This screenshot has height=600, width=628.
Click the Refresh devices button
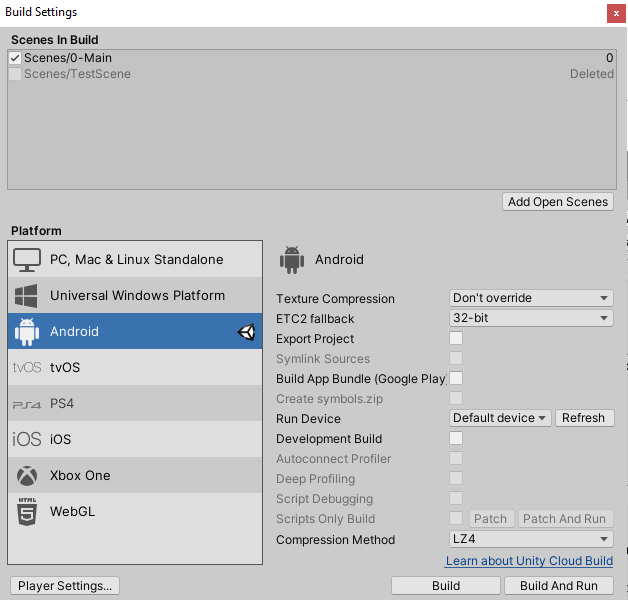[584, 418]
